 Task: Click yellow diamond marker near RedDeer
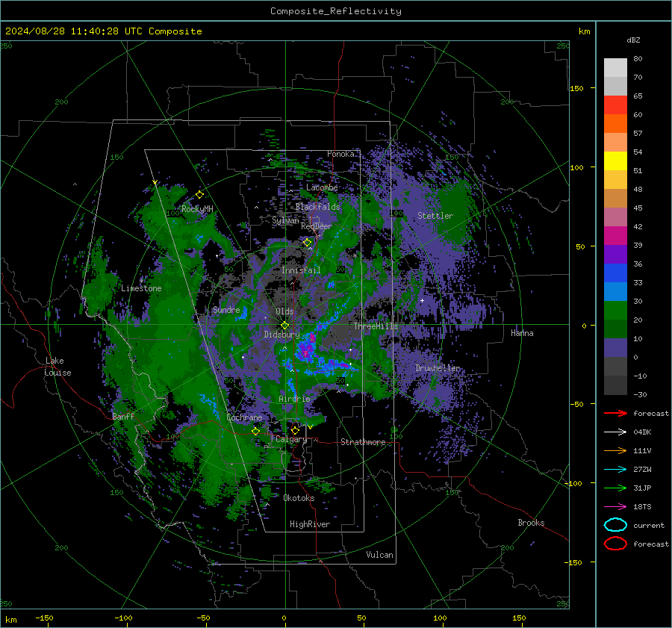click(307, 243)
